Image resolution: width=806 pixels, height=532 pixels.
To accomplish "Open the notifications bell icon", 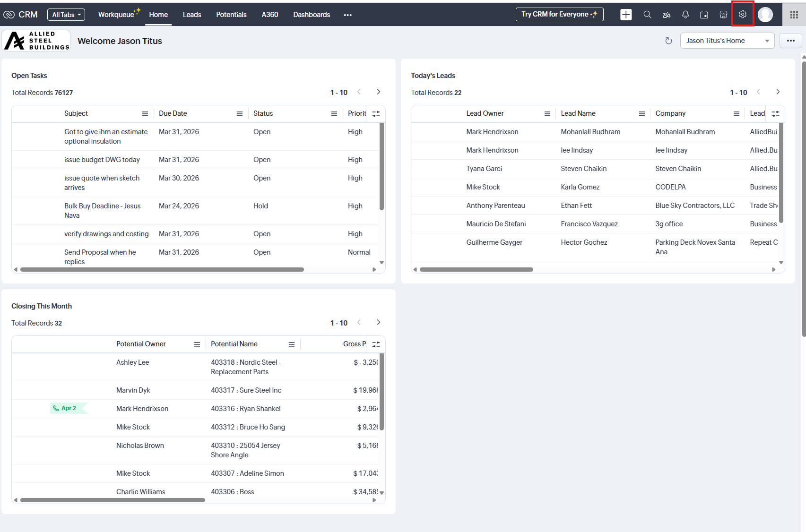I will [685, 15].
